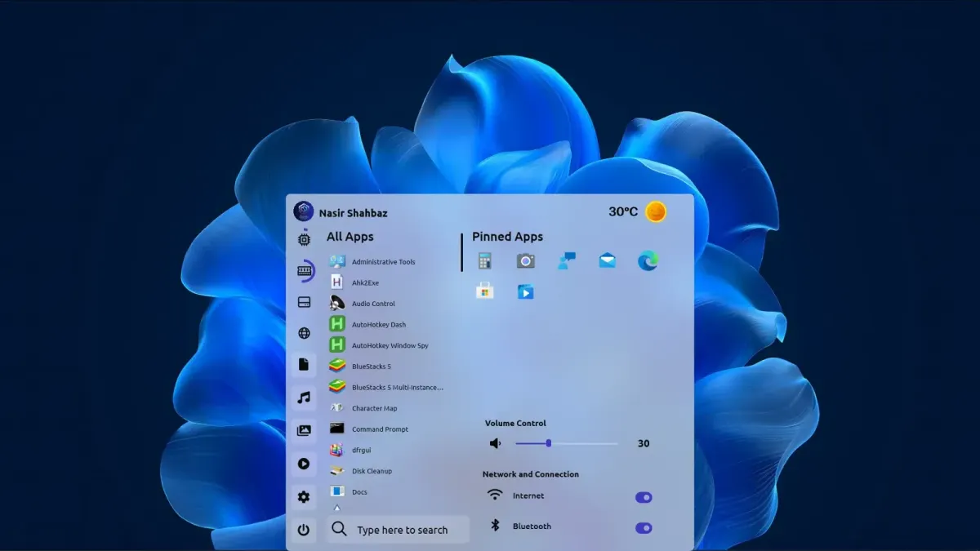Click the volume value 30
This screenshot has height=551, width=980.
click(644, 443)
